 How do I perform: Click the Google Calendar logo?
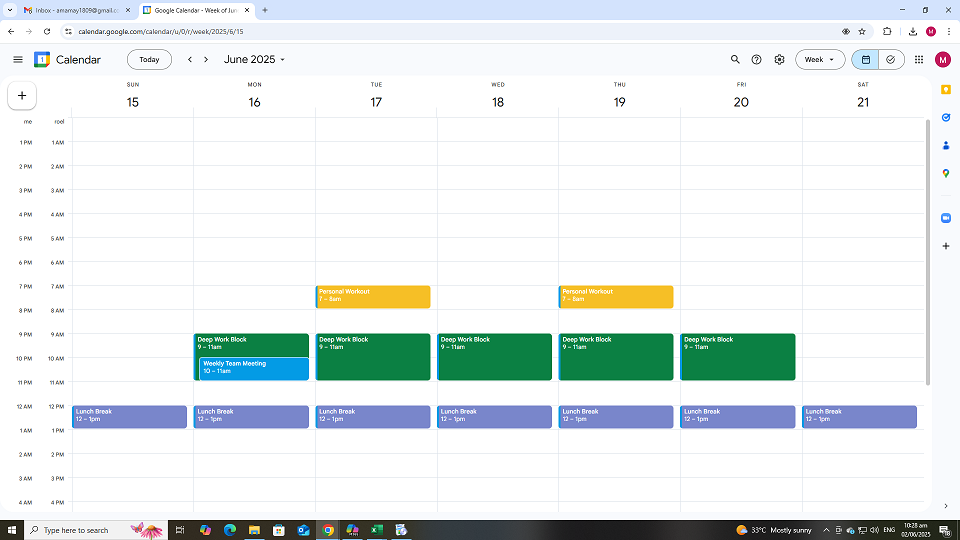pos(42,59)
